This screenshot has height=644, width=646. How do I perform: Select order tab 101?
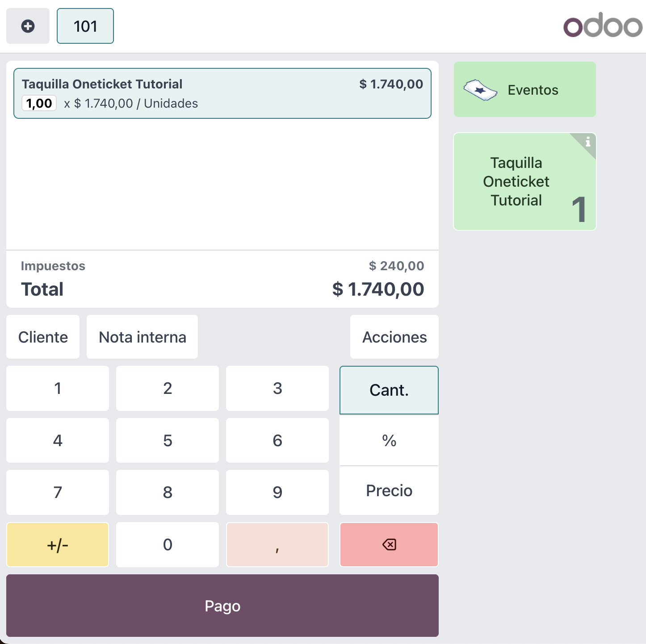tap(85, 26)
